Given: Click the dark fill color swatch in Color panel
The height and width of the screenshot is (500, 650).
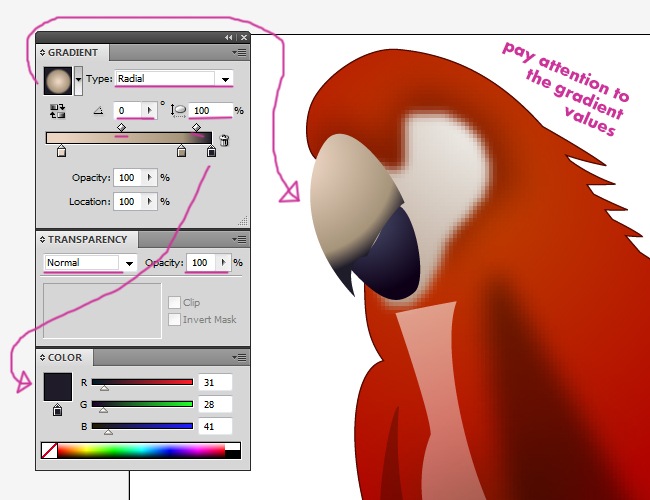Looking at the screenshot, I should pos(58,387).
